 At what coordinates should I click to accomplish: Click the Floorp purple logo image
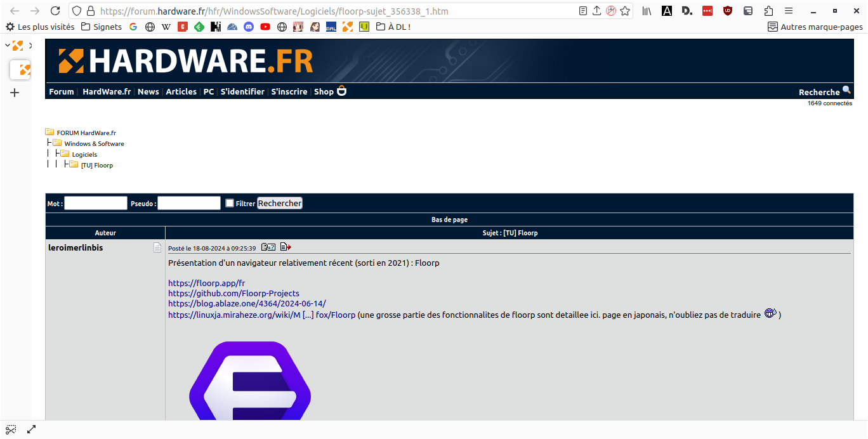[250, 381]
